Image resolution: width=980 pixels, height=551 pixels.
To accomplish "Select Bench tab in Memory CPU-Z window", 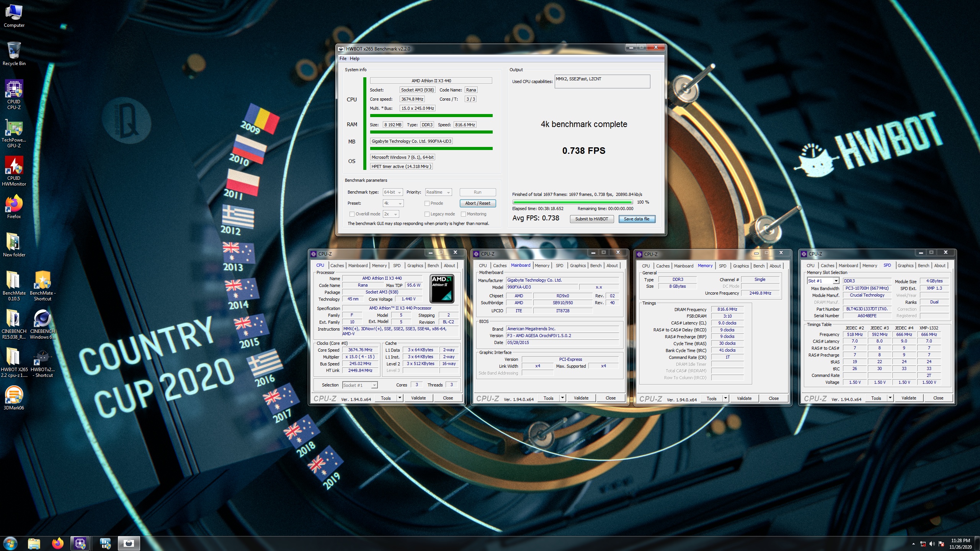I will [x=759, y=266].
